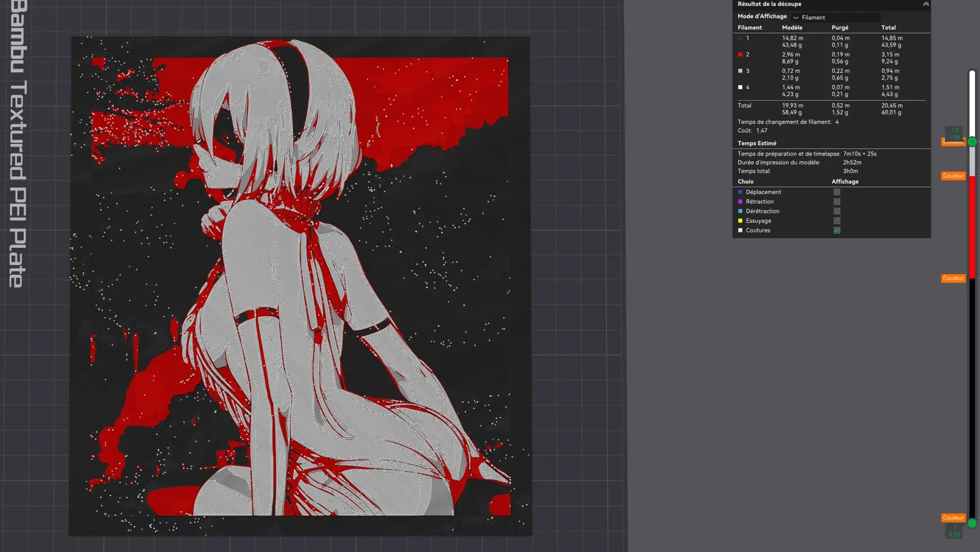Click the Purgé column header
Viewport: 980px width, 552px height.
point(840,28)
